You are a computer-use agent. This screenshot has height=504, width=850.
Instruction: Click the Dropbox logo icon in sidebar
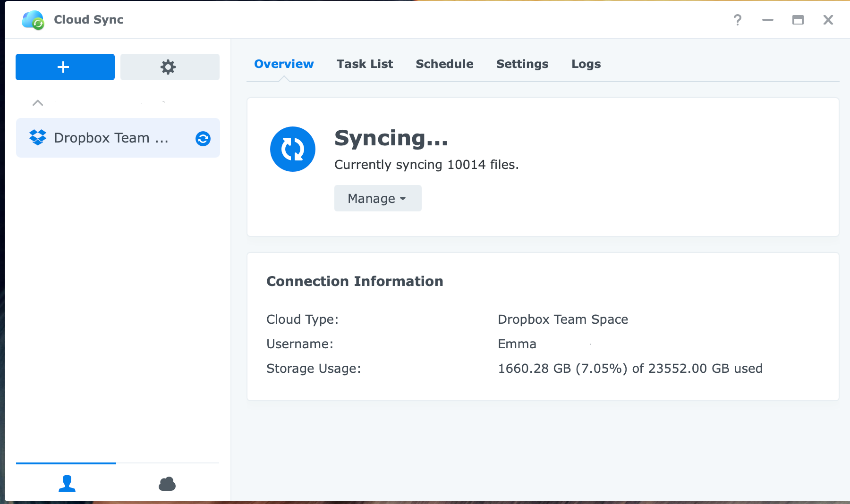click(38, 137)
